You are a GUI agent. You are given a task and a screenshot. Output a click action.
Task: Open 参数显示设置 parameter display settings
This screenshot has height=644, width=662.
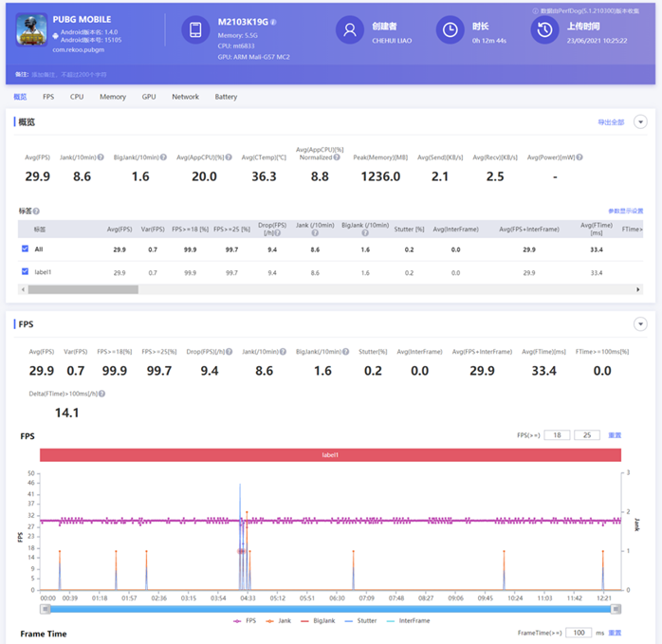[625, 211]
